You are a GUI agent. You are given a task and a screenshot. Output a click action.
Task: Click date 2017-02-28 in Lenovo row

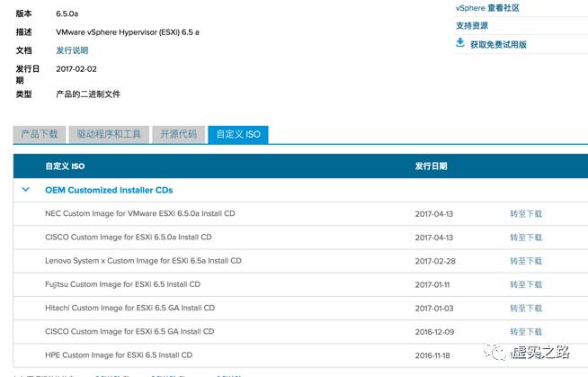tap(435, 261)
